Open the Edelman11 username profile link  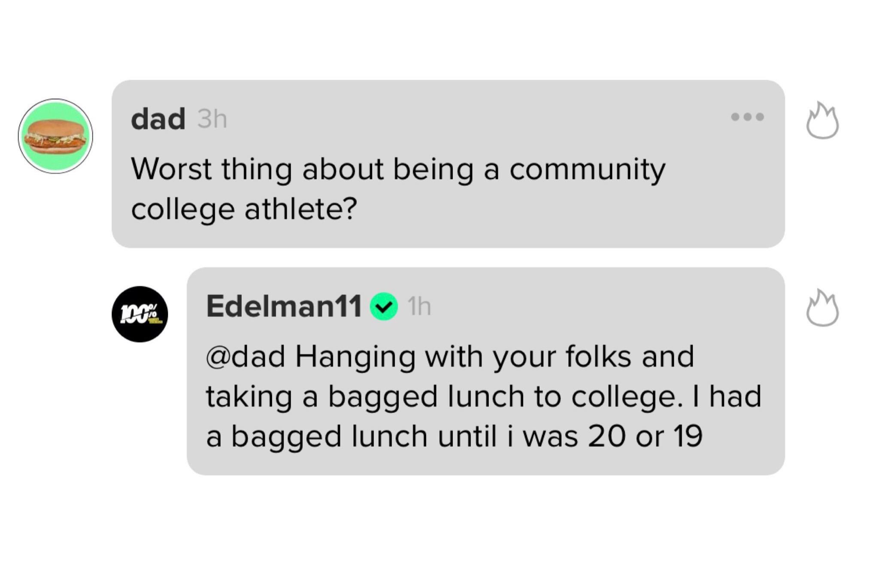(x=284, y=306)
